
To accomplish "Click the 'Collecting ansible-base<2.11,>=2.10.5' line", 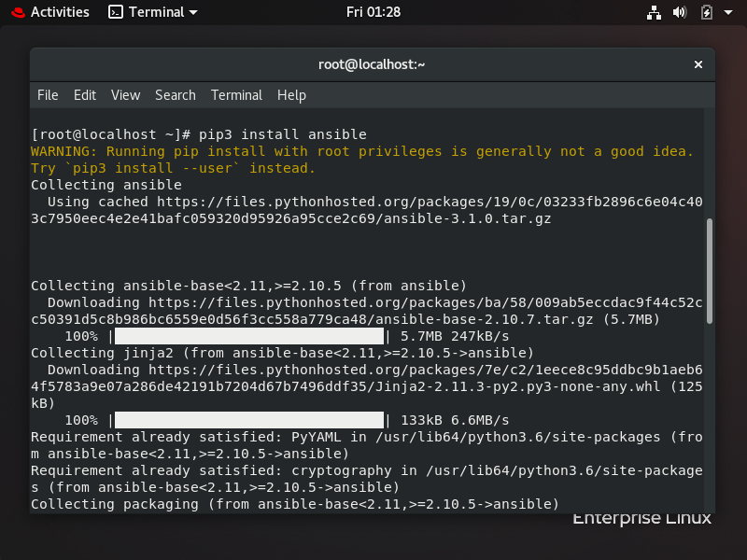I will click(248, 286).
